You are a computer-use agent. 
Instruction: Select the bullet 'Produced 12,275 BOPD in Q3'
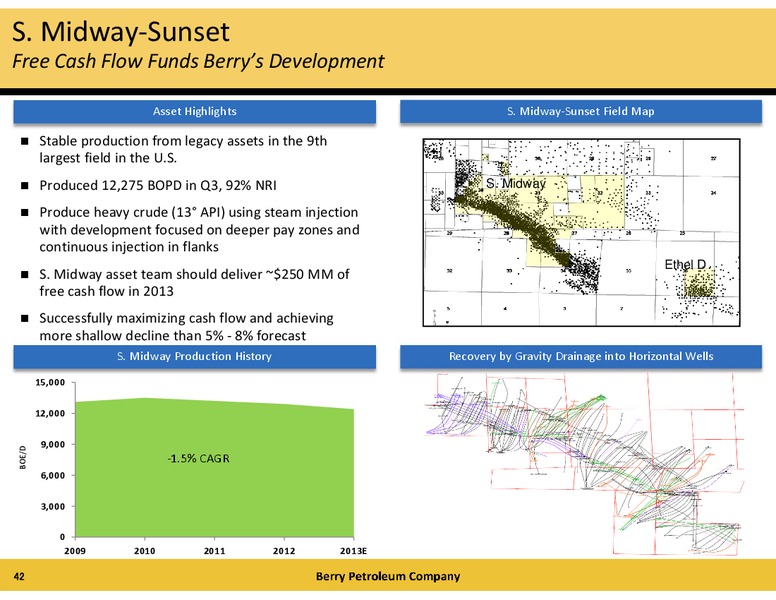click(157, 186)
